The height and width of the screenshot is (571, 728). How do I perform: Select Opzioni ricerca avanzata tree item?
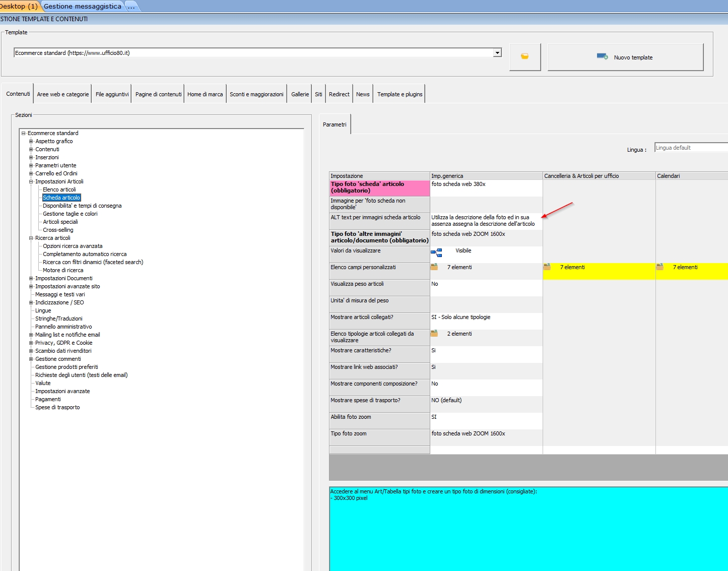(x=73, y=246)
